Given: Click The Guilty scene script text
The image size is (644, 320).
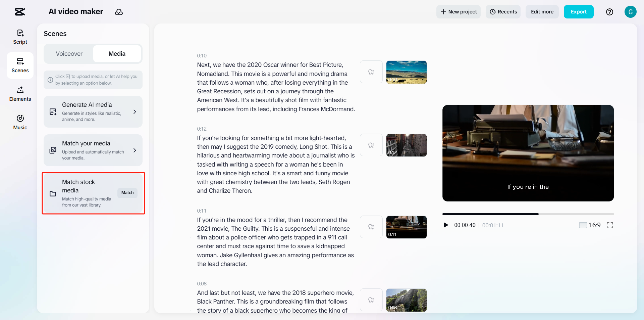Looking at the screenshot, I should coord(276,242).
